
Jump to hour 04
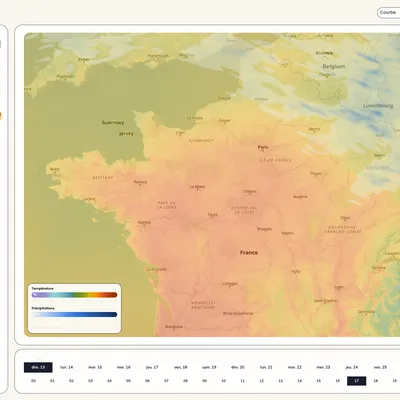click(x=109, y=381)
